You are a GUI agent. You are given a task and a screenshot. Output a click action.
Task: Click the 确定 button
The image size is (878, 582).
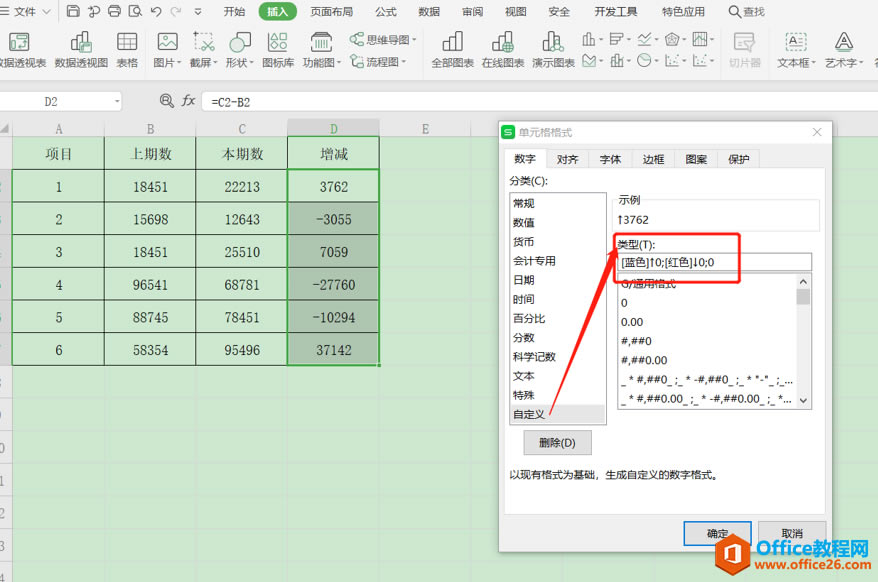tap(717, 533)
